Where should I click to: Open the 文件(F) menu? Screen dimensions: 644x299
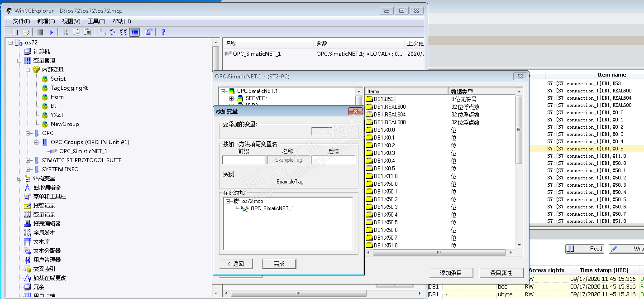[x=21, y=21]
